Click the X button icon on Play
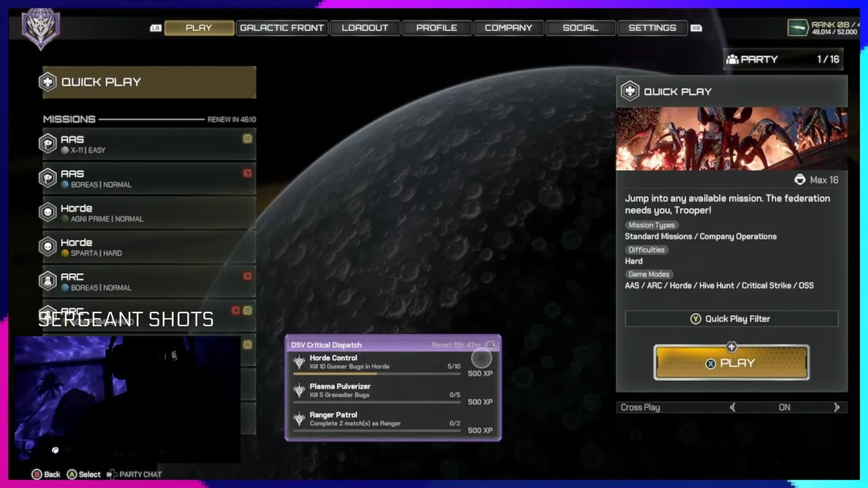The width and height of the screenshot is (868, 488). (711, 363)
